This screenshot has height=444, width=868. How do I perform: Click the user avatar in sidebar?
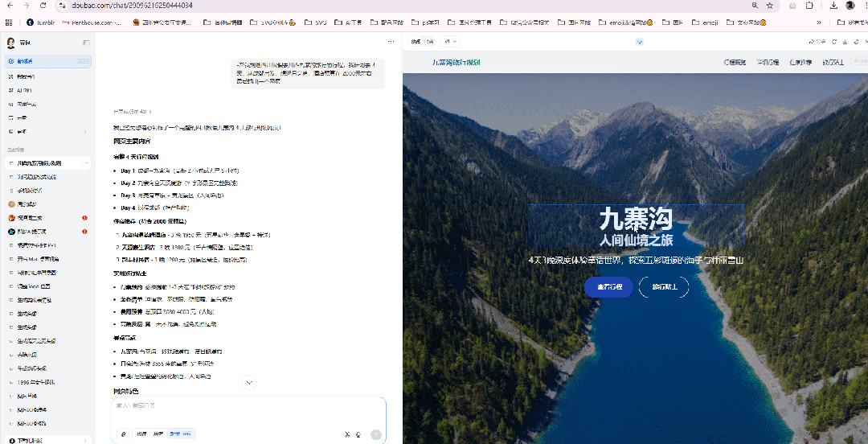10,43
